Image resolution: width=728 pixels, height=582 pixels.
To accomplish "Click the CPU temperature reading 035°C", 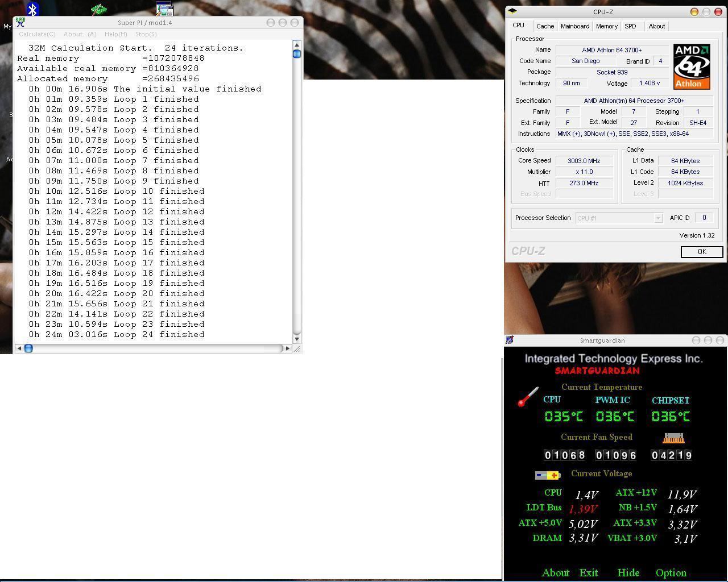I will 564,417.
